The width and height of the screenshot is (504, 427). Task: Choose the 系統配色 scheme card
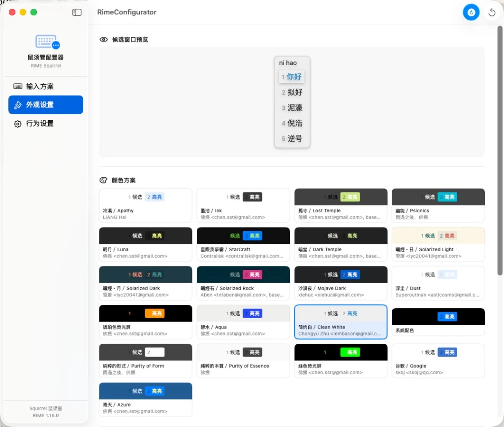(438, 322)
